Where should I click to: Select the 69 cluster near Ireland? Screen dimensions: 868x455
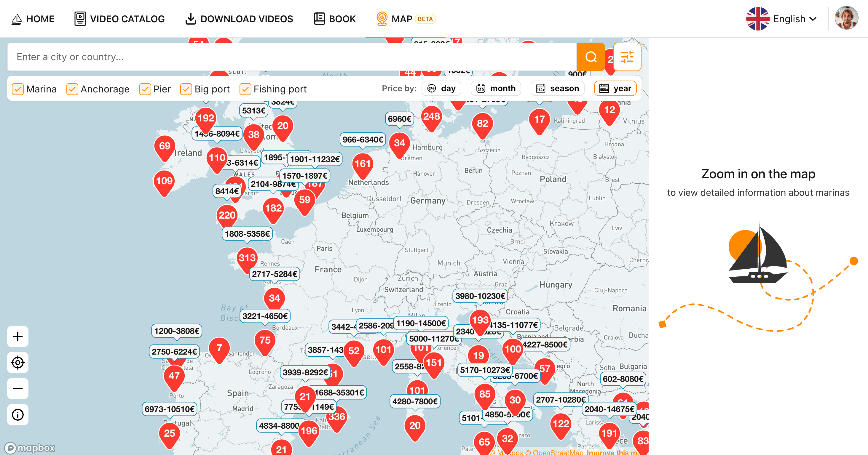click(165, 148)
